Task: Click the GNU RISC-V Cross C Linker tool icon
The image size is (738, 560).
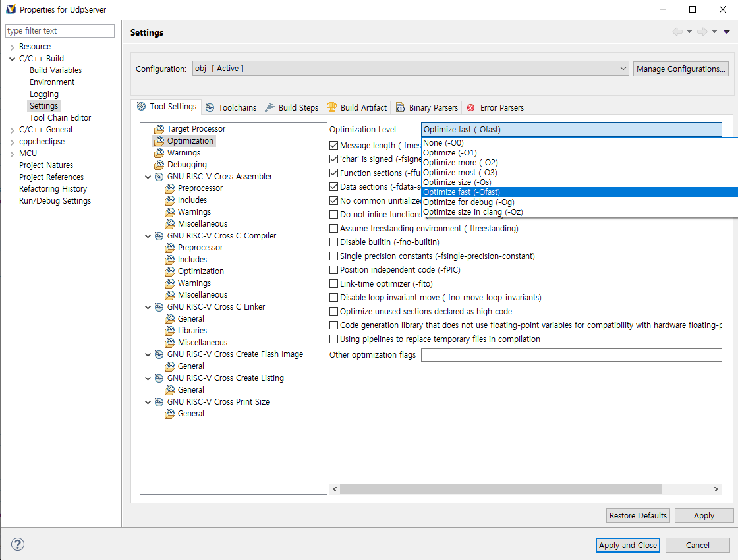Action: [x=159, y=307]
